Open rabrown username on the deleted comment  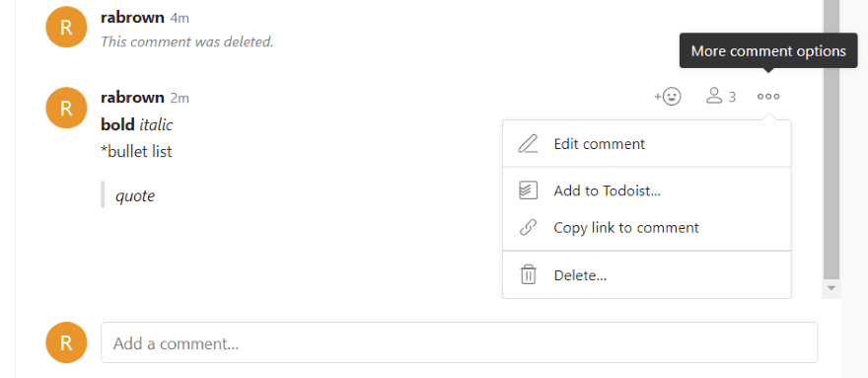(132, 17)
